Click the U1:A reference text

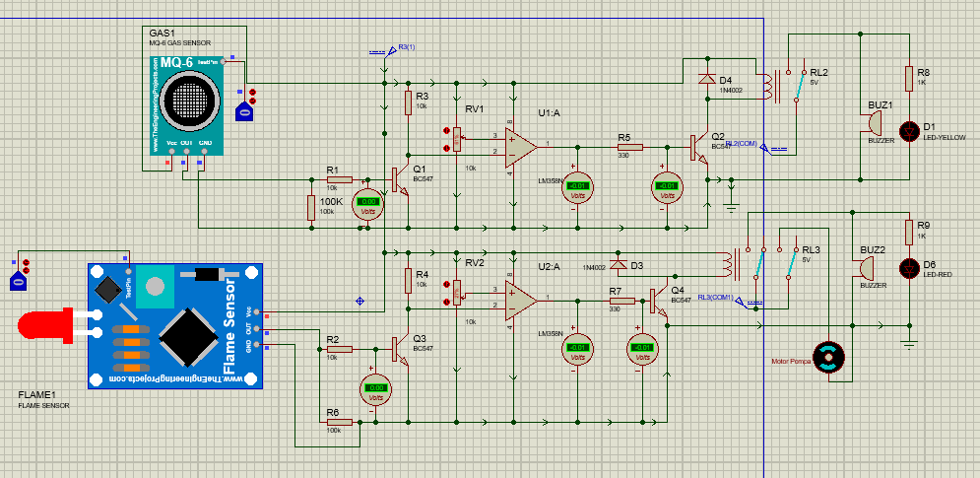click(x=549, y=113)
